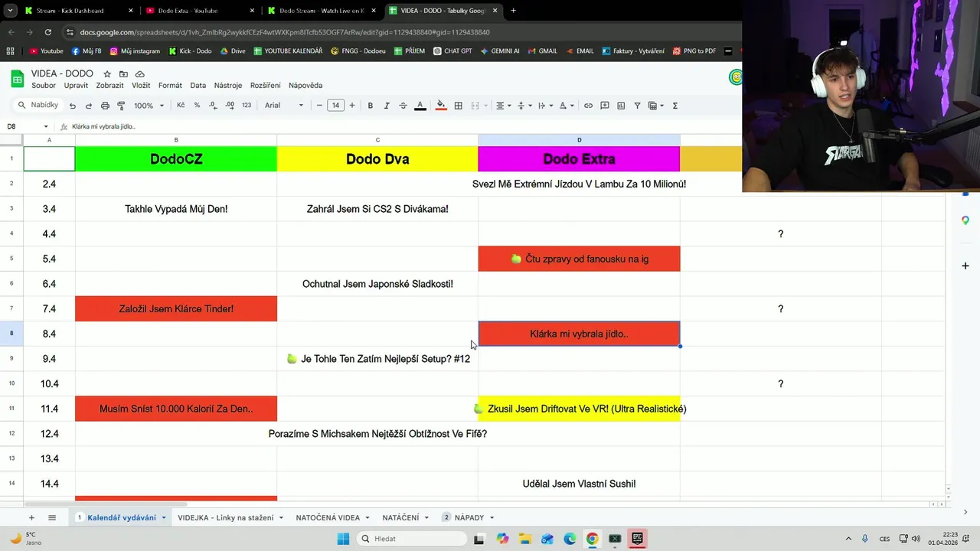Toggle italic formatting
Image resolution: width=980 pixels, height=551 pixels.
(387, 106)
